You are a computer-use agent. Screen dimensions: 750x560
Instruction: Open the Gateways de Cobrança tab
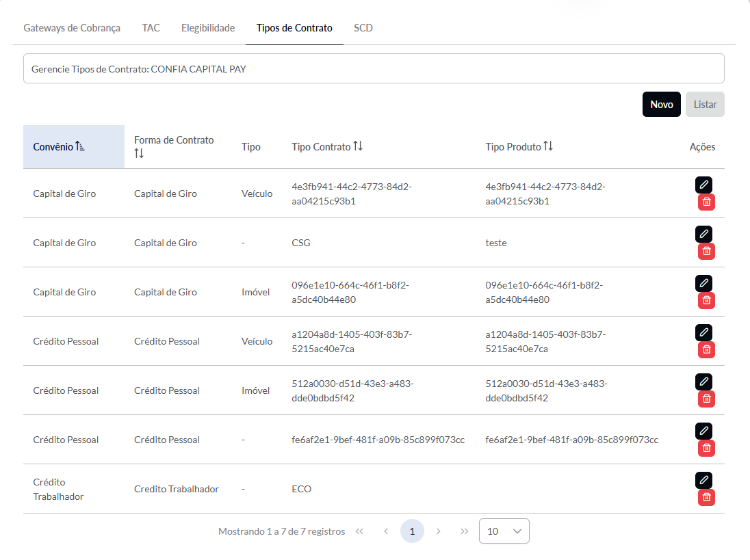coord(72,28)
